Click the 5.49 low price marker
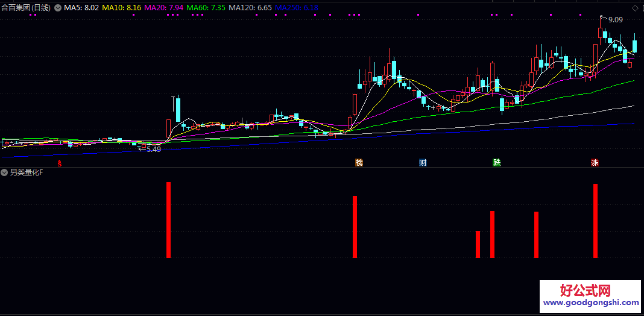Image resolution: width=644 pixels, height=316 pixels. (x=153, y=149)
